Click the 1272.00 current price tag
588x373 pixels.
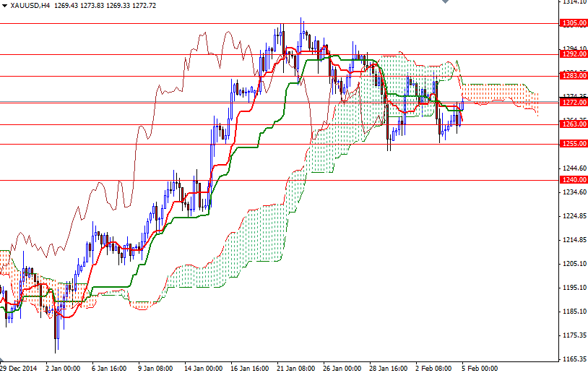tap(574, 103)
